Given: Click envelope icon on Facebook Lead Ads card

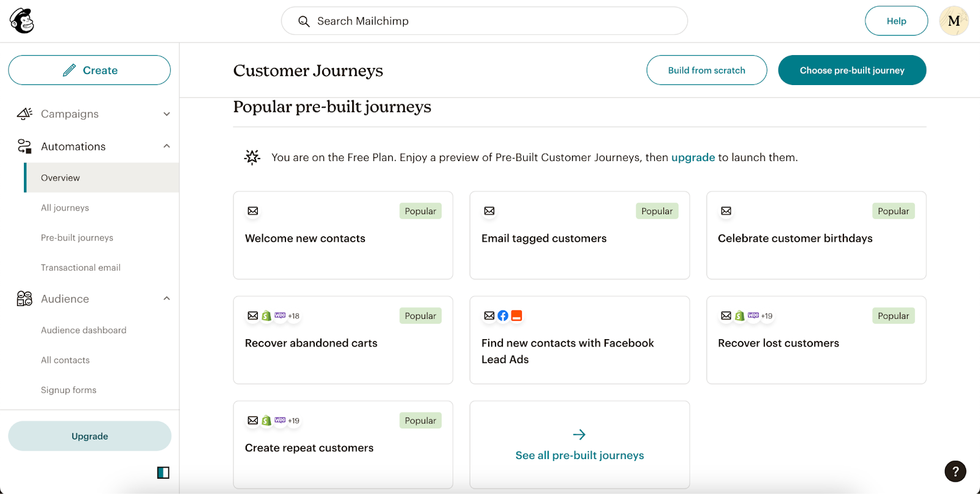Looking at the screenshot, I should pyautogui.click(x=489, y=316).
